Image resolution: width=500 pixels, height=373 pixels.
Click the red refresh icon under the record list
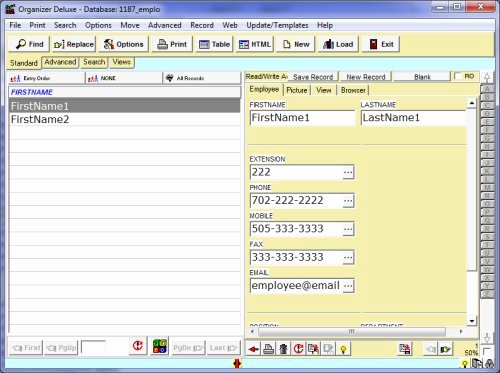138,346
